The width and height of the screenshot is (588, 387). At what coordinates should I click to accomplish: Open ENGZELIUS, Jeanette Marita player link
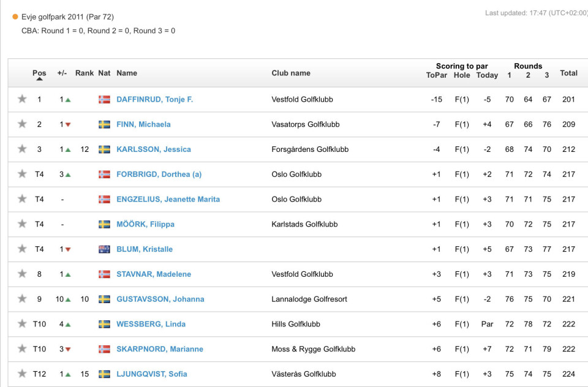click(x=168, y=199)
